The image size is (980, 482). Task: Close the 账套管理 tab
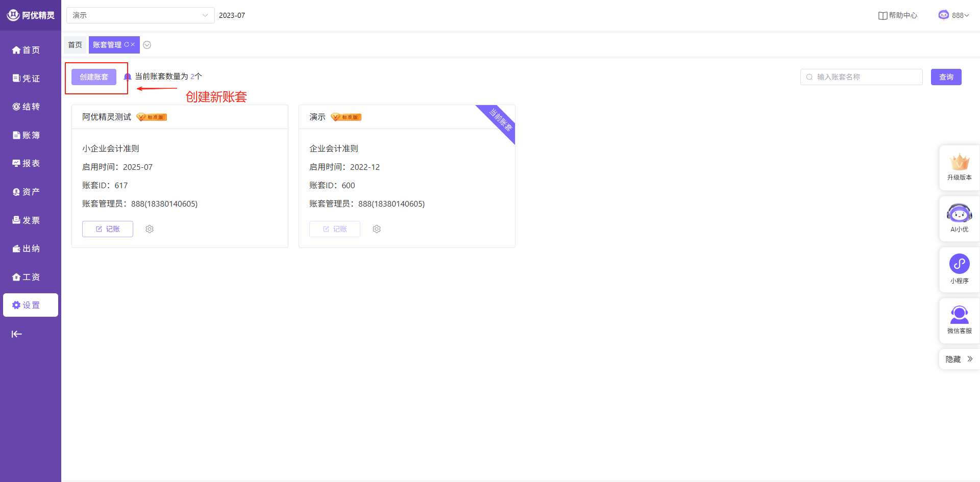coord(133,45)
